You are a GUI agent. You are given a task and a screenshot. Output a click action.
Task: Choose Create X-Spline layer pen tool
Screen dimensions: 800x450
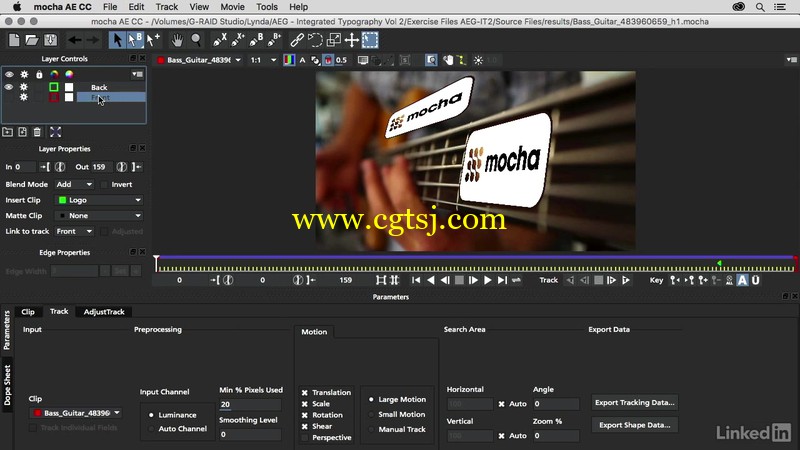coord(220,40)
